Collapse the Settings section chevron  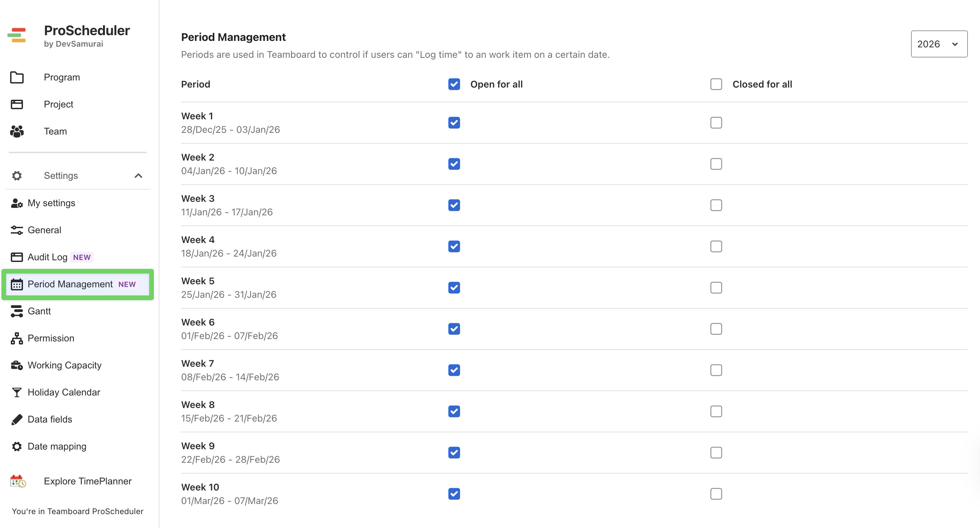(138, 175)
